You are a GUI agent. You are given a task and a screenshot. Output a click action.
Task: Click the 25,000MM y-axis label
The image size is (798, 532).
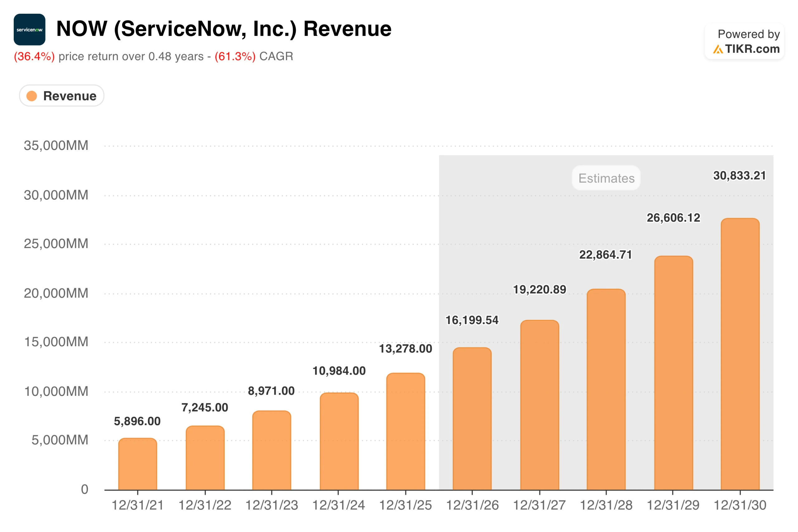click(x=56, y=244)
